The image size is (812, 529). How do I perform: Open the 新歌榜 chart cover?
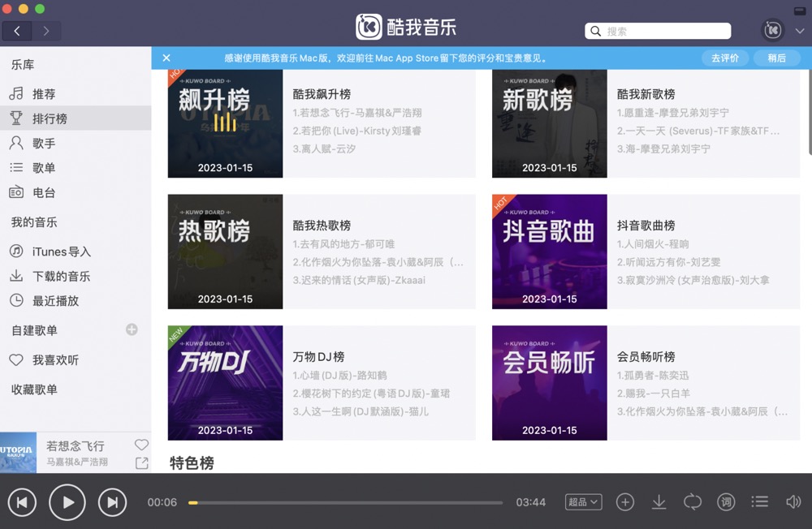pos(550,123)
